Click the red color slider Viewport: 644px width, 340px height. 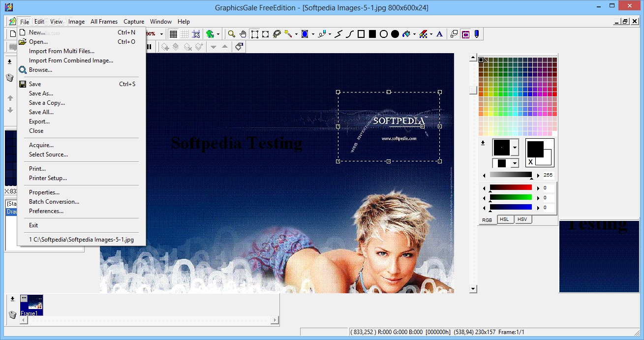pos(511,187)
